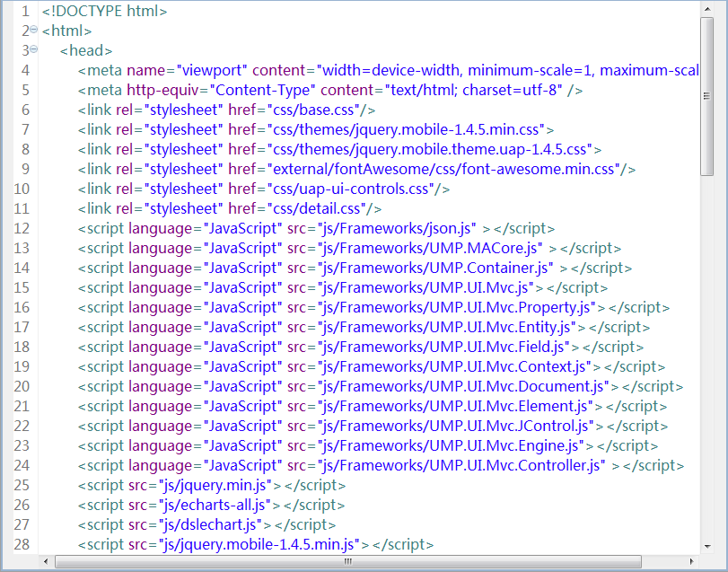
Task: Click "js/Frameworks/UMP.Container.js" src value
Action: click(435, 268)
